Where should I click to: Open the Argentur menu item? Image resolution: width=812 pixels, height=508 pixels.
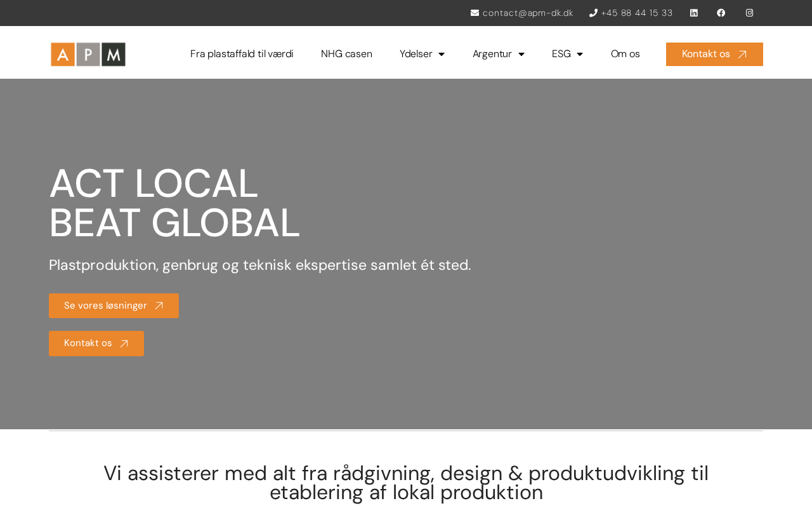pyautogui.click(x=492, y=54)
